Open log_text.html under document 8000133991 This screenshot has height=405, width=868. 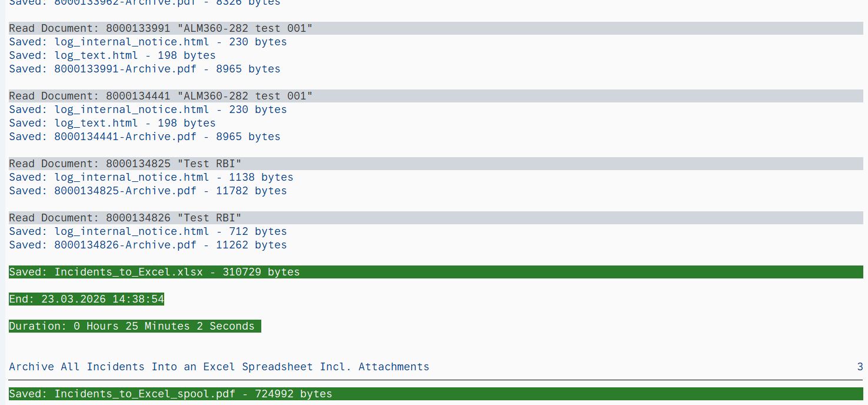pyautogui.click(x=96, y=55)
